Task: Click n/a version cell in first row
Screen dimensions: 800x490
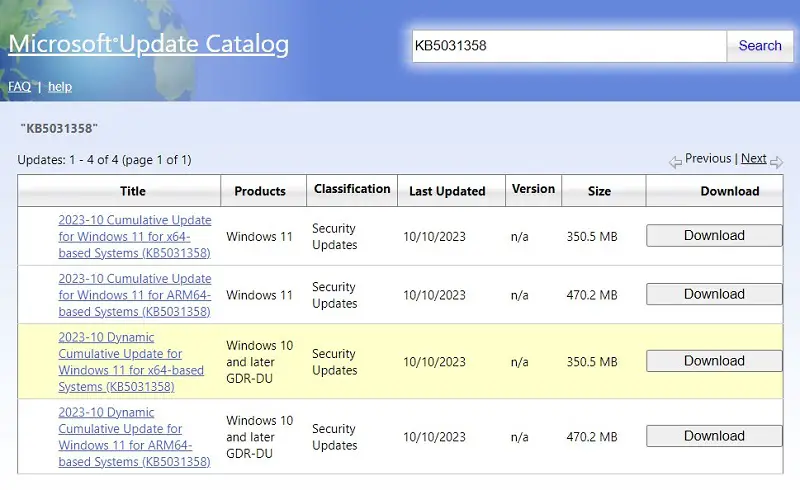Action: (519, 237)
